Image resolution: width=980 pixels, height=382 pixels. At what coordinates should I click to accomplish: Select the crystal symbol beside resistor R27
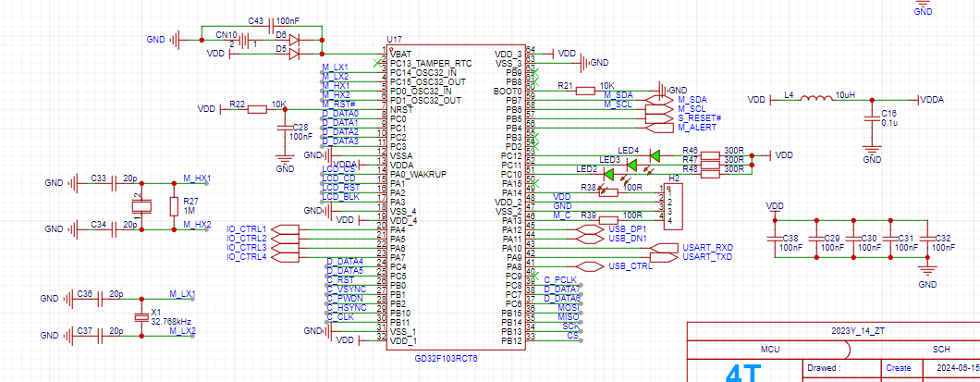[142, 206]
